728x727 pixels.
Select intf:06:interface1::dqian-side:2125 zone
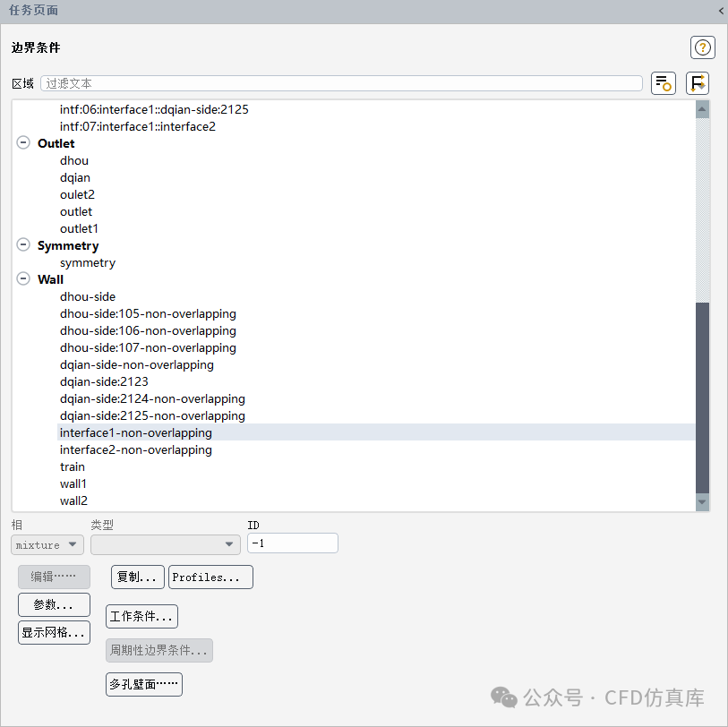(154, 109)
